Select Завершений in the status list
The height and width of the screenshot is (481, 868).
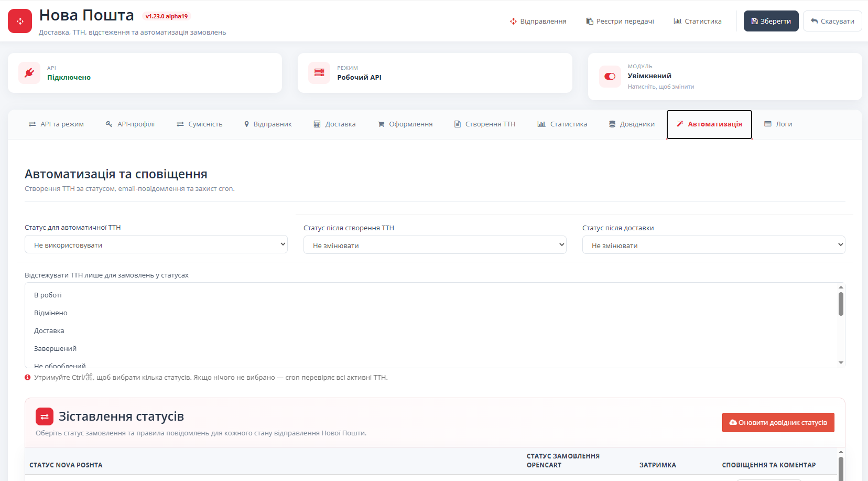431,349
